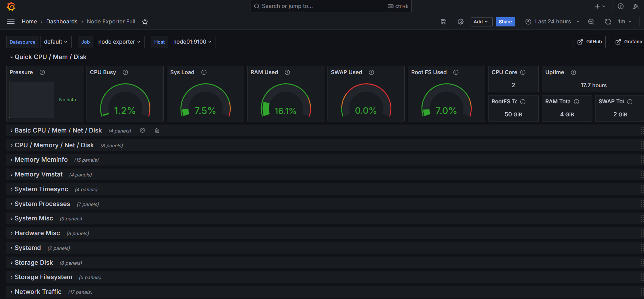Go to Dashboards breadcrumb
The width and height of the screenshot is (644, 299).
pos(62,22)
